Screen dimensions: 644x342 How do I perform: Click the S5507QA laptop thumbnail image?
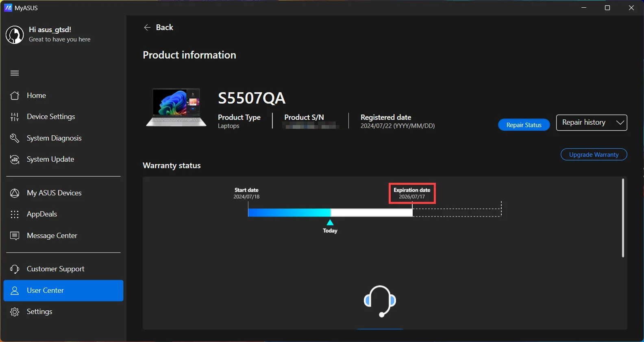tap(176, 108)
